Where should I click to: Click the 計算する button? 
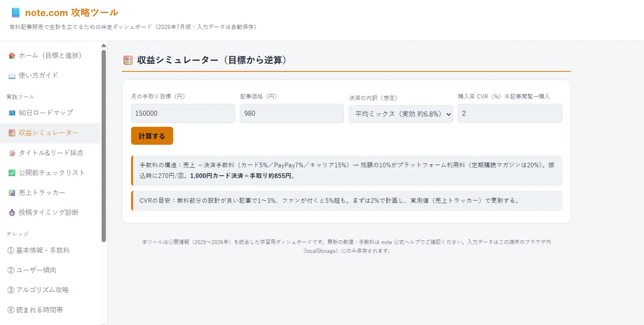coord(152,136)
